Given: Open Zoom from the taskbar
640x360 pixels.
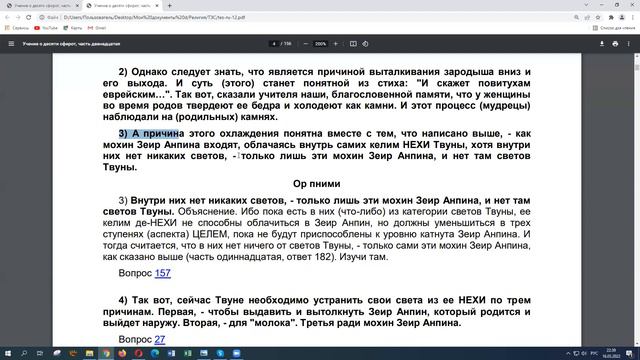Looking at the screenshot, I should click(236, 353).
